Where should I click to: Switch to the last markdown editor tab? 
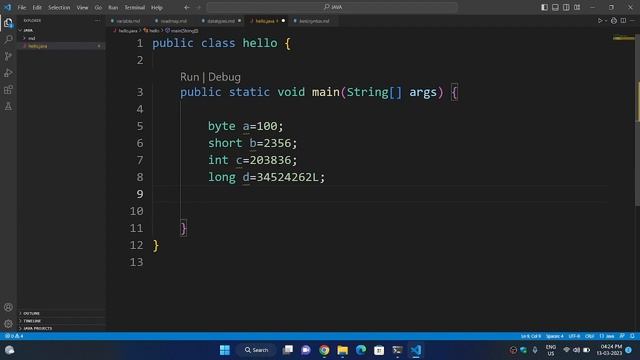click(x=314, y=21)
